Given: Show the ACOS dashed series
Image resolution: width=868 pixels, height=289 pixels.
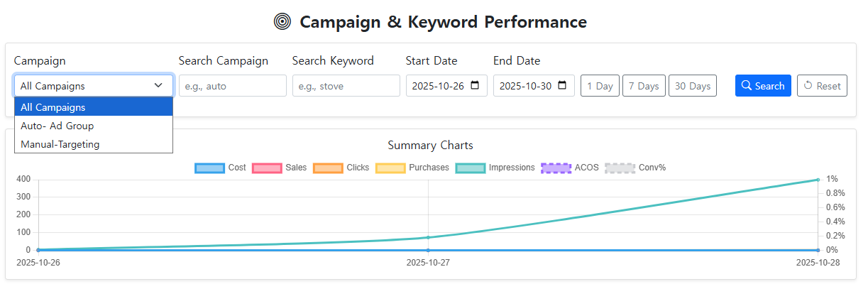Looking at the screenshot, I should [x=556, y=168].
